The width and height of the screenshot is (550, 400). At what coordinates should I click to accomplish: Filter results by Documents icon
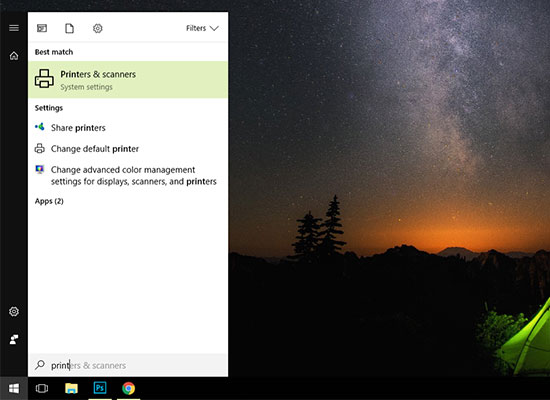tap(69, 28)
